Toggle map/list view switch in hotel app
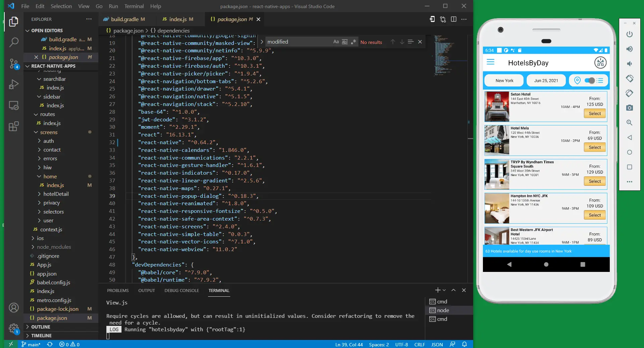This screenshot has width=644, height=348. click(x=589, y=80)
